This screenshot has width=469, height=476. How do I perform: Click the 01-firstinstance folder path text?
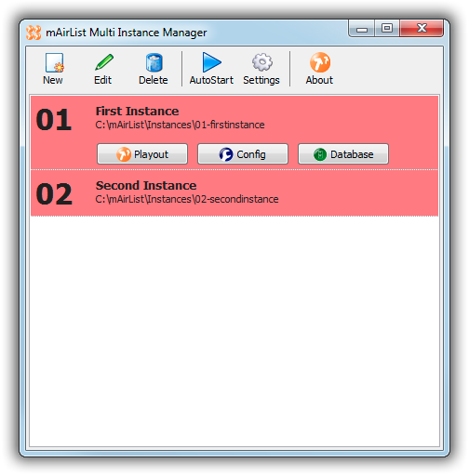pos(180,125)
